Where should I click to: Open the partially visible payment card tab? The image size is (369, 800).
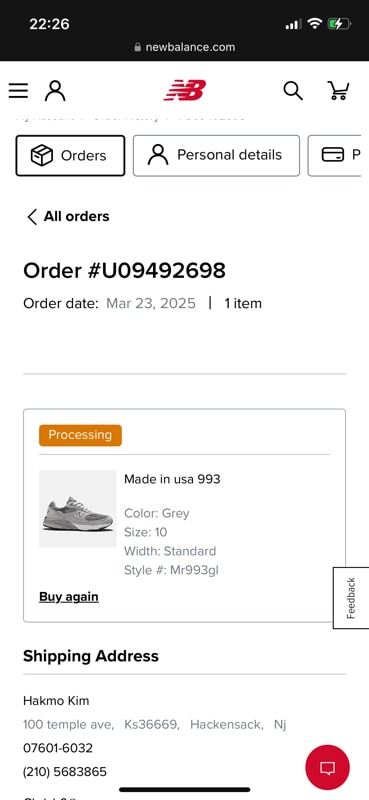click(335, 156)
